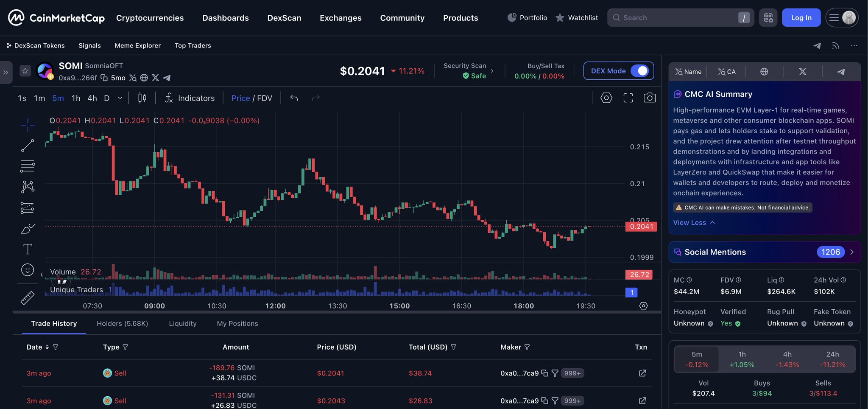Redo the chart action
The height and width of the screenshot is (409, 868).
[x=315, y=98]
